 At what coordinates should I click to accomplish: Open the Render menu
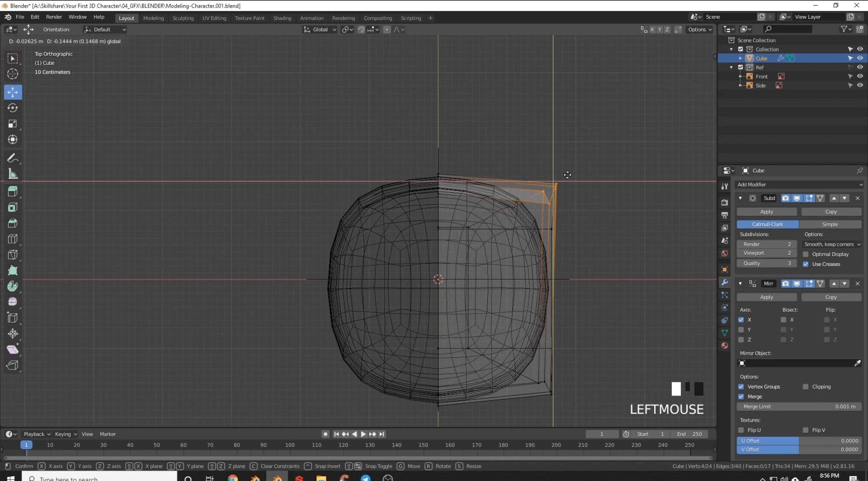point(54,17)
